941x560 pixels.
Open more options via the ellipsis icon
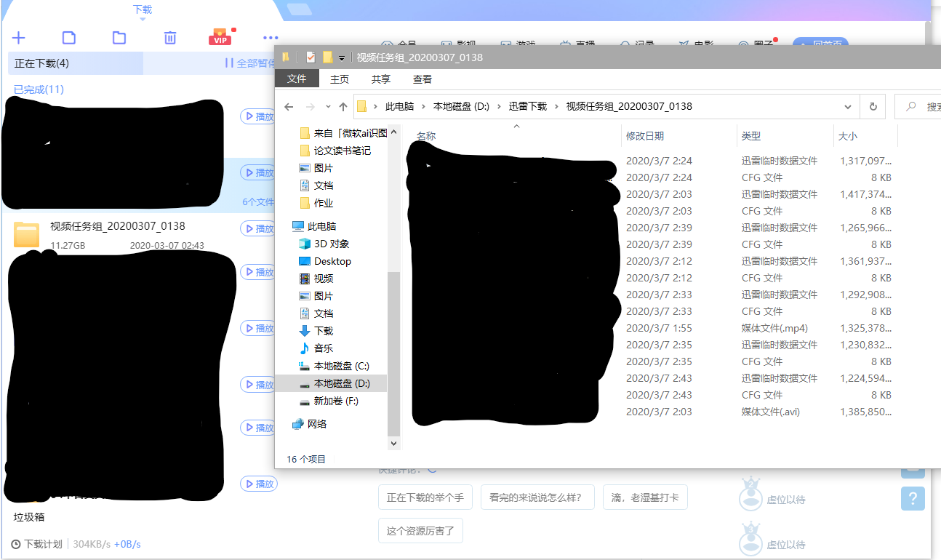pyautogui.click(x=270, y=38)
